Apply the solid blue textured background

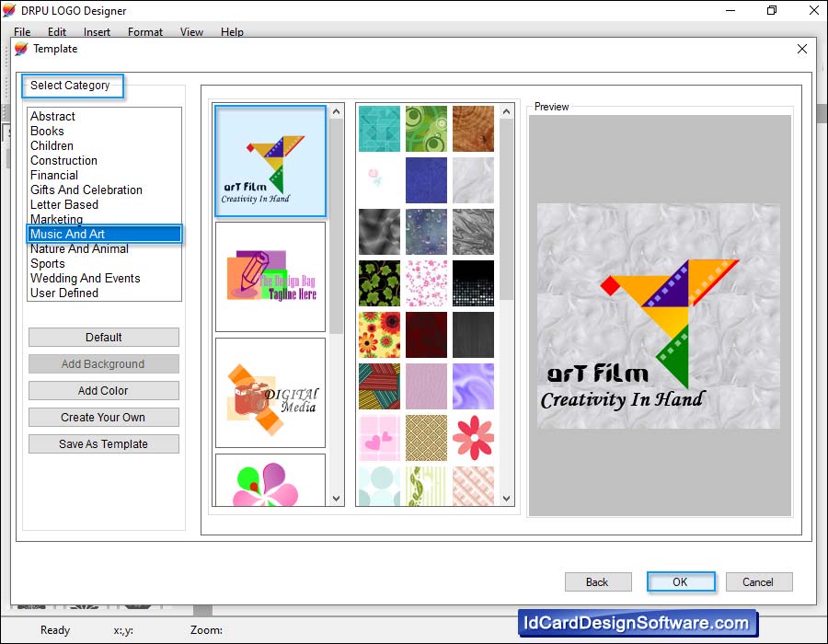426,180
